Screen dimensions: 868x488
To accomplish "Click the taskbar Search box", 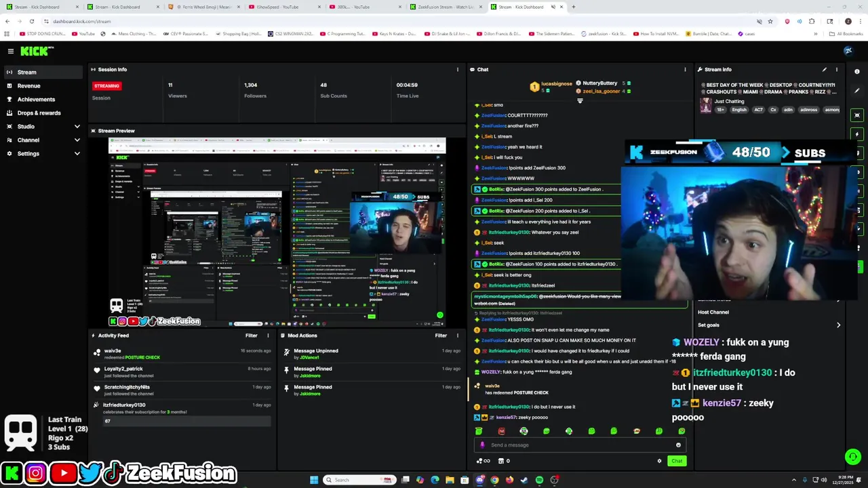I will [x=360, y=480].
